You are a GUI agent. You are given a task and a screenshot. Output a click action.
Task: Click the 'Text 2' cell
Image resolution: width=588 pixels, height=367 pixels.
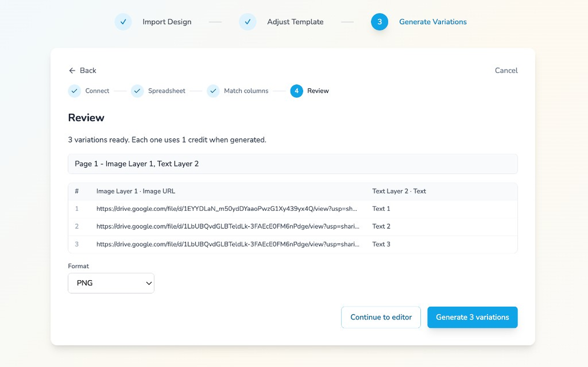pos(381,226)
